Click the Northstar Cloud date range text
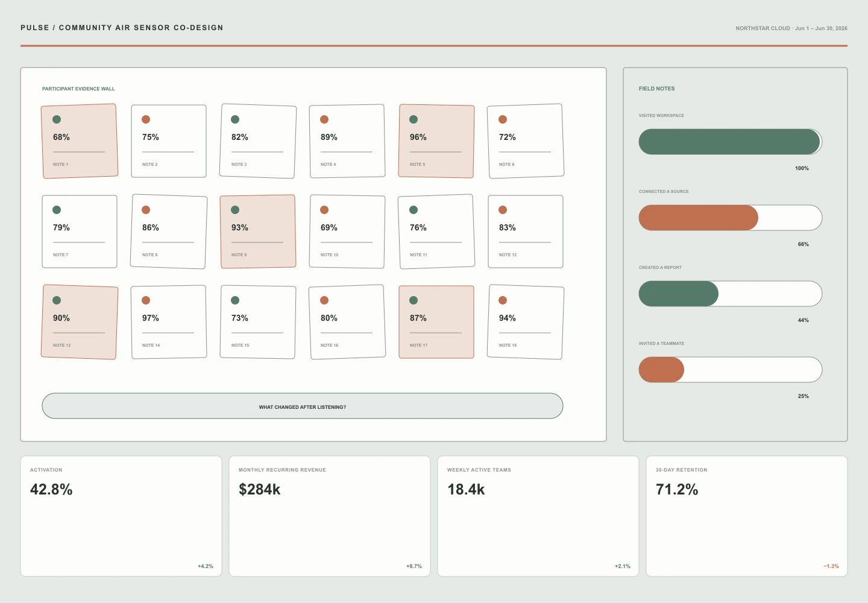868x603 pixels. pyautogui.click(x=791, y=28)
